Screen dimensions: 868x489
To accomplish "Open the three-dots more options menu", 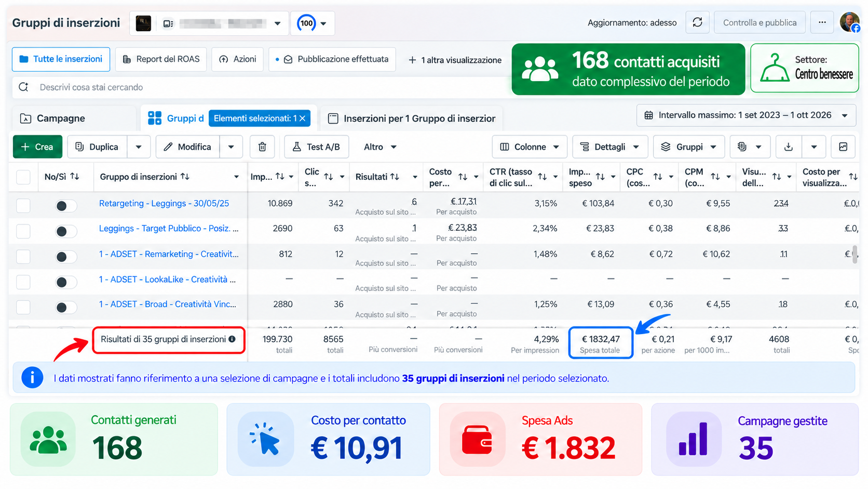I will pyautogui.click(x=822, y=22).
